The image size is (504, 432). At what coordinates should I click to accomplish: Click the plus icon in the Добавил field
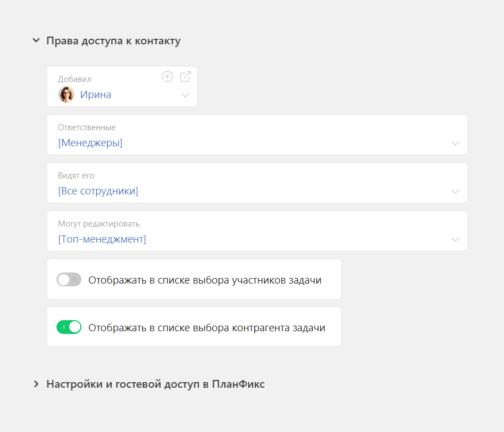167,76
